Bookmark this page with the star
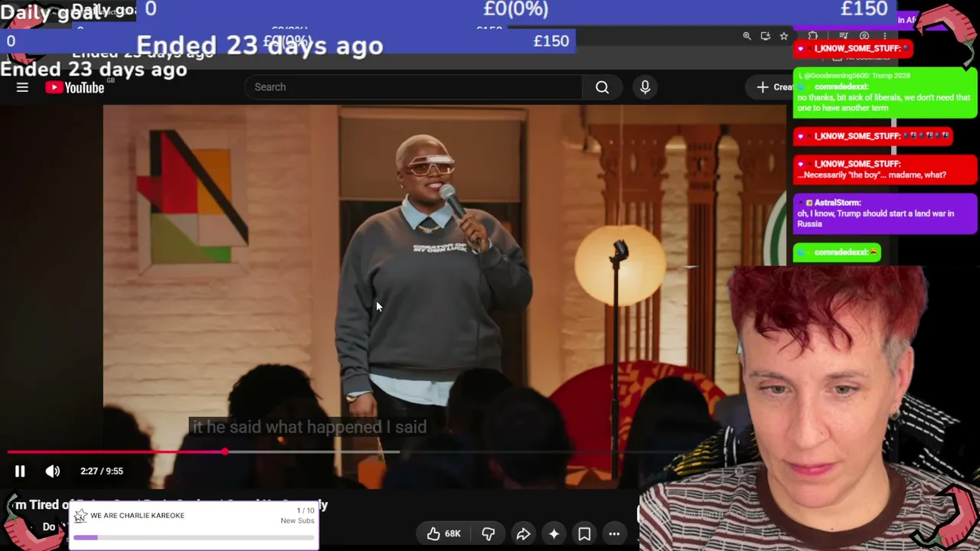The width and height of the screenshot is (980, 551). coord(783,36)
